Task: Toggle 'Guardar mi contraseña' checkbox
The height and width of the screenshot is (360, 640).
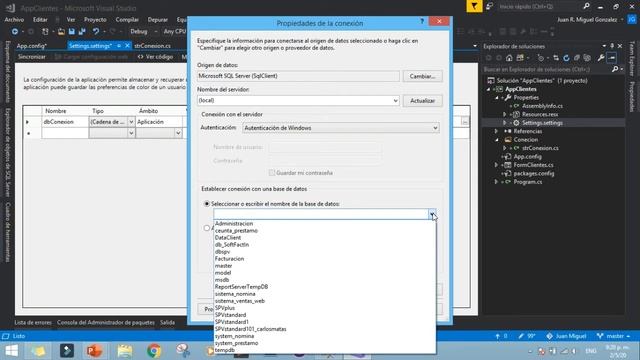Action: (x=272, y=173)
